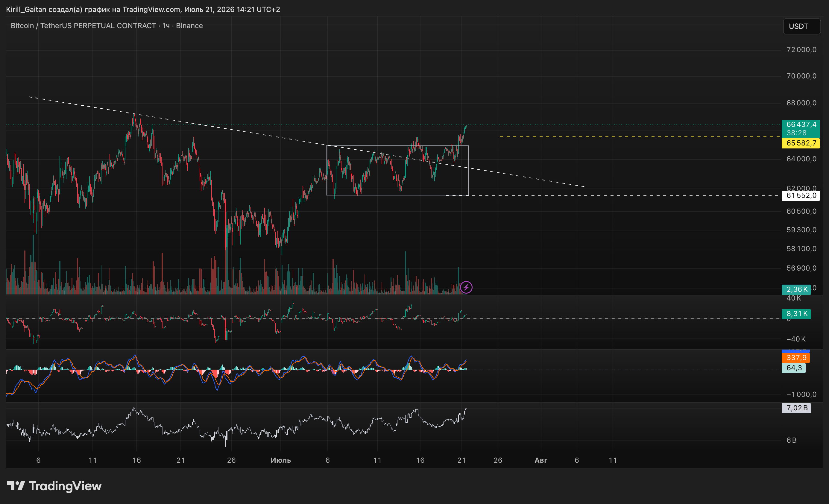Image resolution: width=829 pixels, height=504 pixels.
Task: Click the Авг label on time axis
Action: 541,460
